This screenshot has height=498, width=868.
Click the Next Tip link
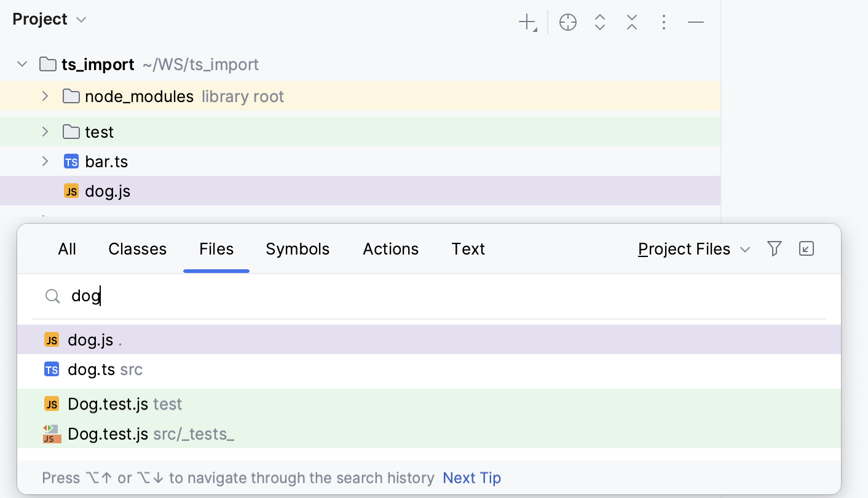[x=471, y=478]
